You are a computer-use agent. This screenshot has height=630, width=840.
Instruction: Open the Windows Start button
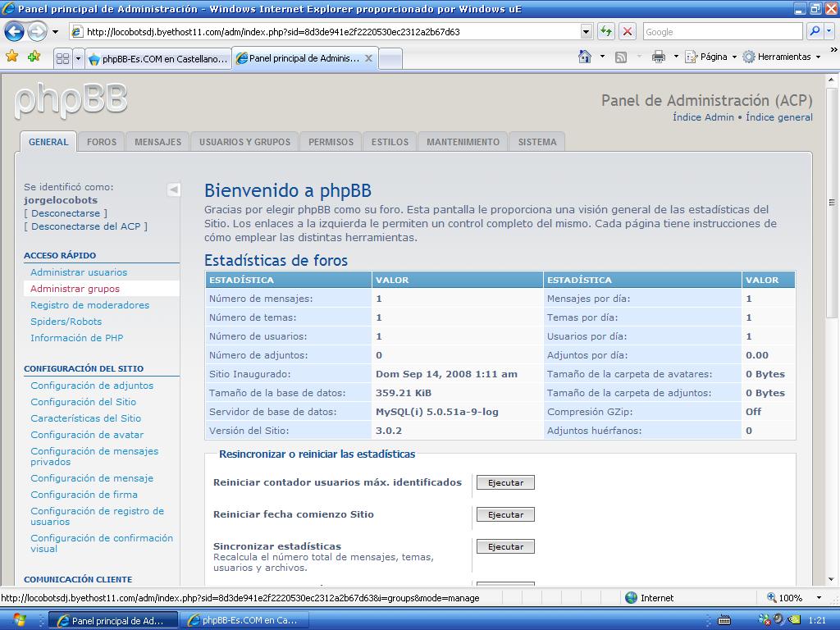tap(18, 620)
